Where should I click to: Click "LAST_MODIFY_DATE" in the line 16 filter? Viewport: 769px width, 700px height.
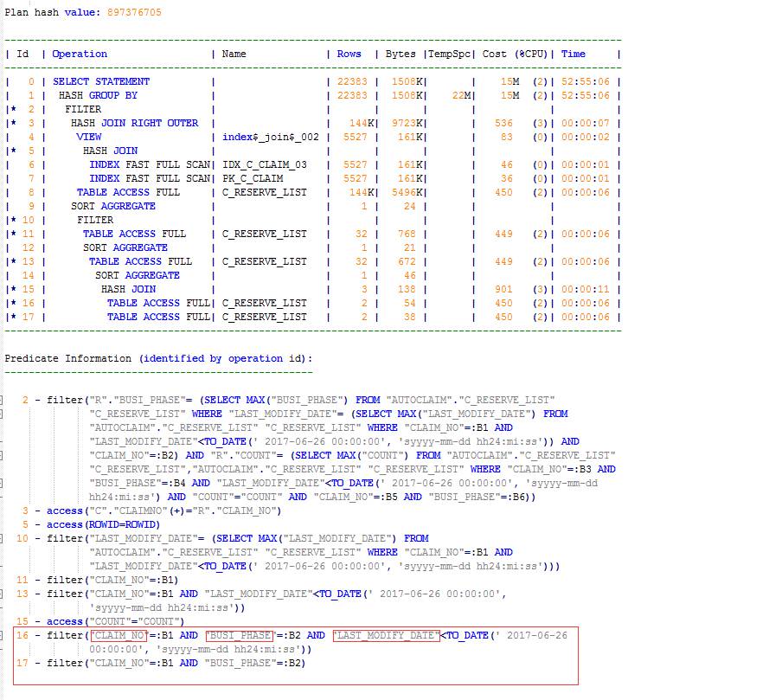point(387,636)
